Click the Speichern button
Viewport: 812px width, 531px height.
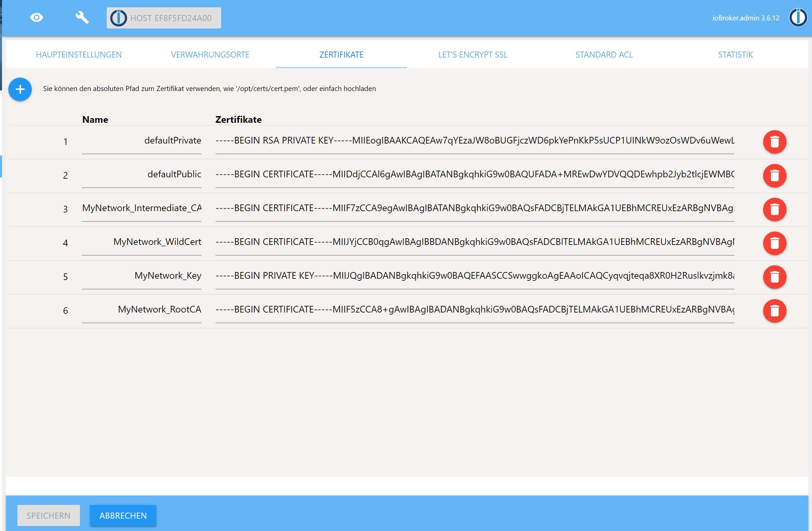[x=49, y=515]
